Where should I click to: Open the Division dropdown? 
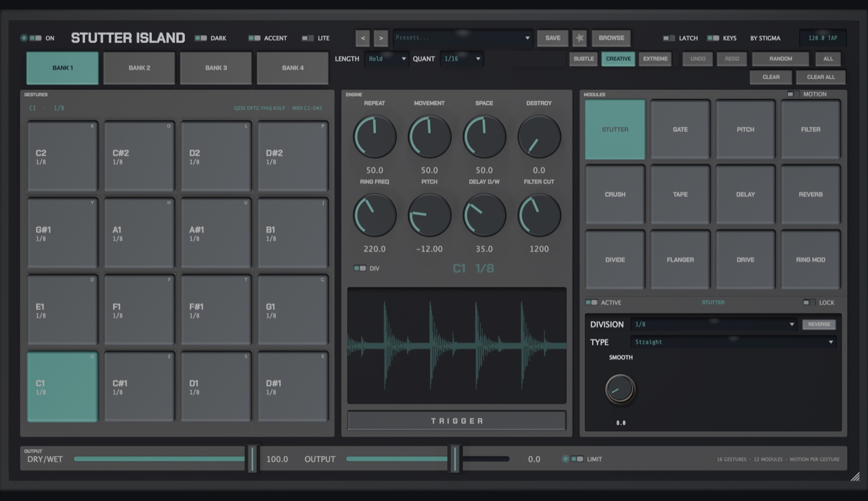click(713, 324)
